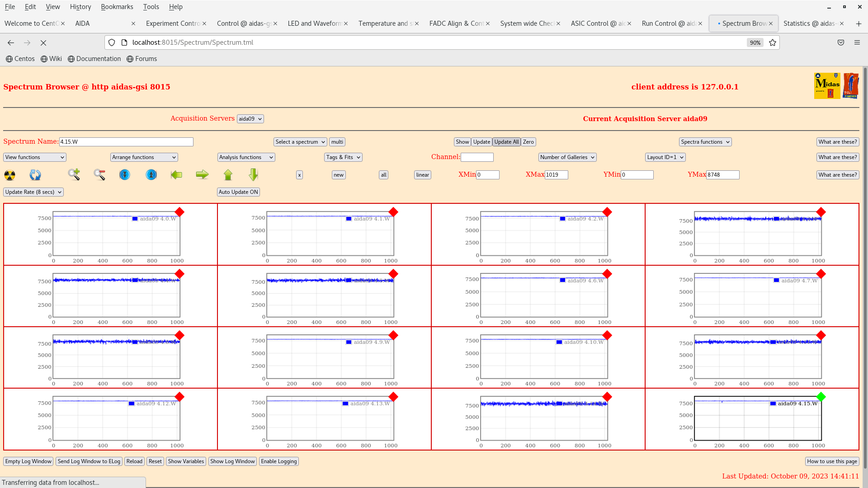Open the Update Rate dropdown
Screen dimensions: 868x488
coord(33,192)
